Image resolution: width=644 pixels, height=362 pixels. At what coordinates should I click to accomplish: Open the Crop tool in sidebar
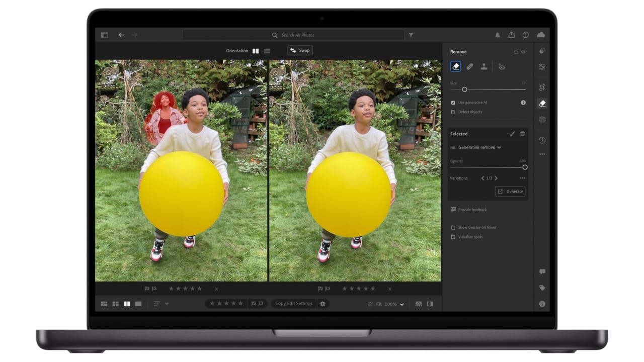(x=542, y=87)
